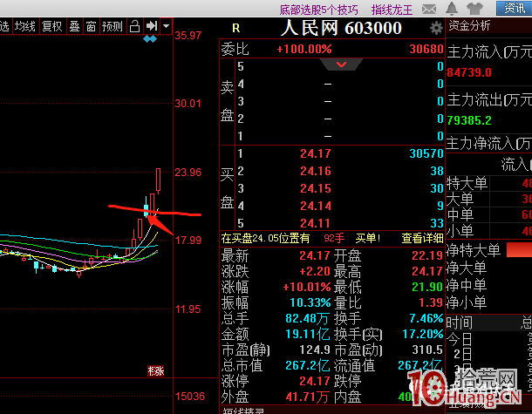The height and width of the screenshot is (414, 532).
Task: Click the 均线 toolbar item
Action: (25, 26)
